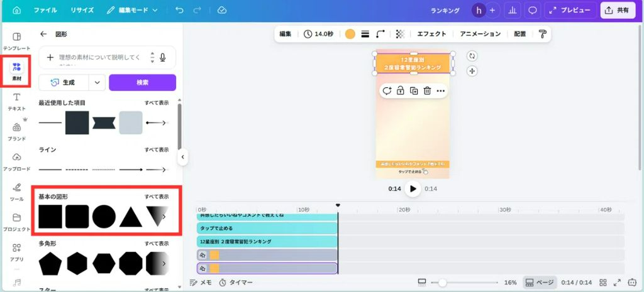Expand the 生成 dropdown arrow

tap(97, 82)
